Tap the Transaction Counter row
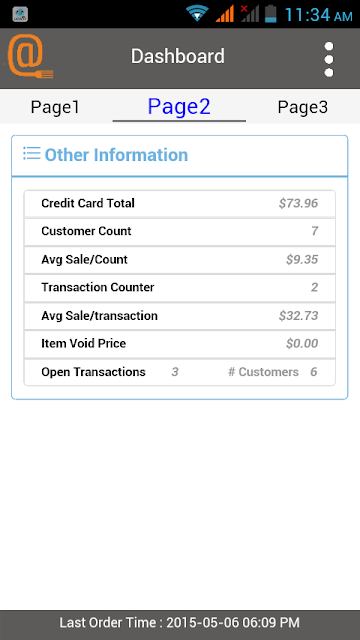The image size is (360, 640). point(180,288)
